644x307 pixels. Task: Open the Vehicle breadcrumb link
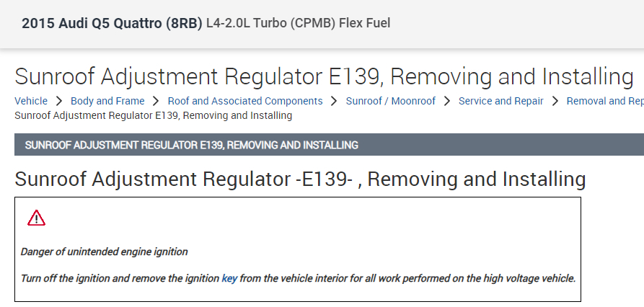(x=31, y=102)
